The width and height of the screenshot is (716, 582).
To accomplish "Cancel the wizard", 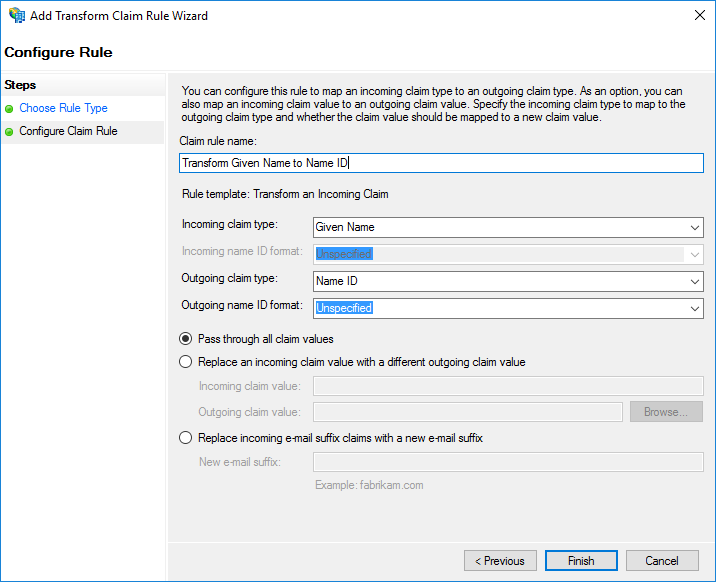I will 662,561.
